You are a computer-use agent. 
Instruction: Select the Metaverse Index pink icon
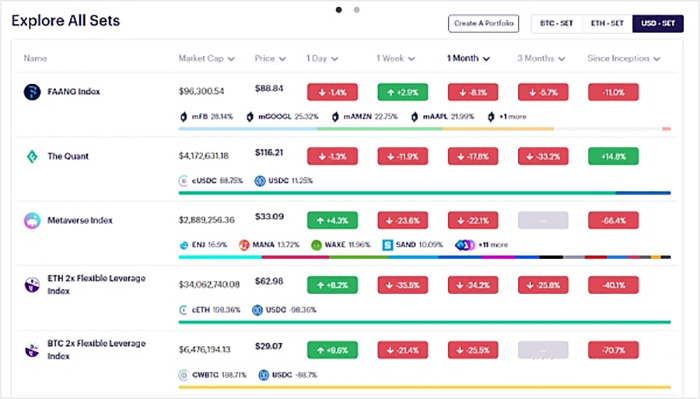32,220
